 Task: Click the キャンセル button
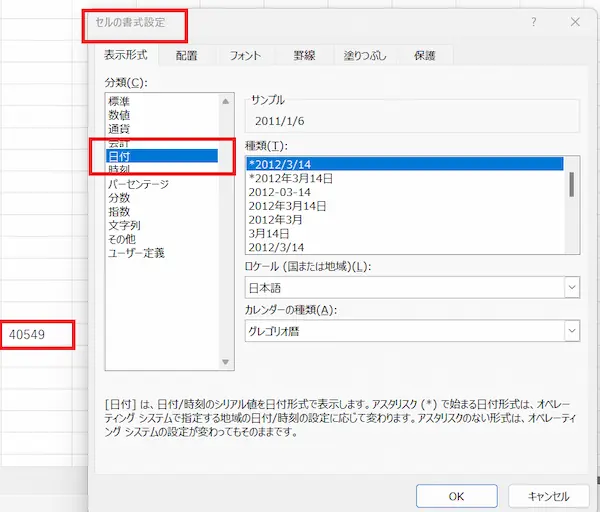coord(547,496)
